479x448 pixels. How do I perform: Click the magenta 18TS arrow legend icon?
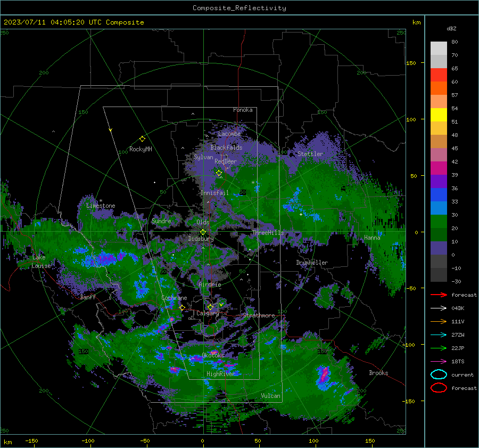tap(439, 361)
